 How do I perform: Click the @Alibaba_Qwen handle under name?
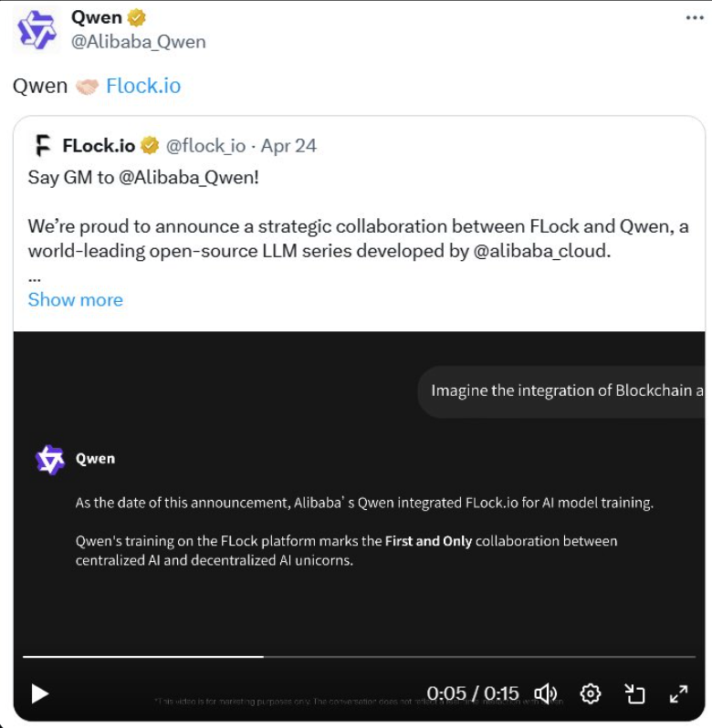pos(139,42)
